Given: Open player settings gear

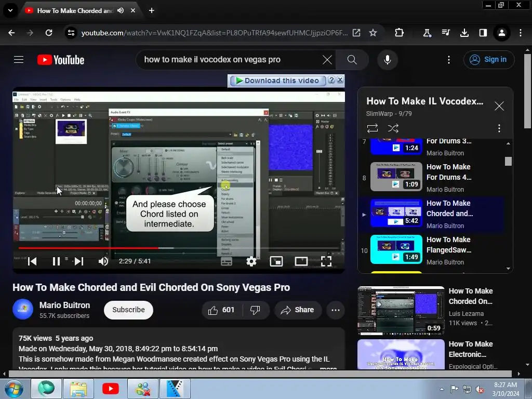Looking at the screenshot, I should [251, 261].
